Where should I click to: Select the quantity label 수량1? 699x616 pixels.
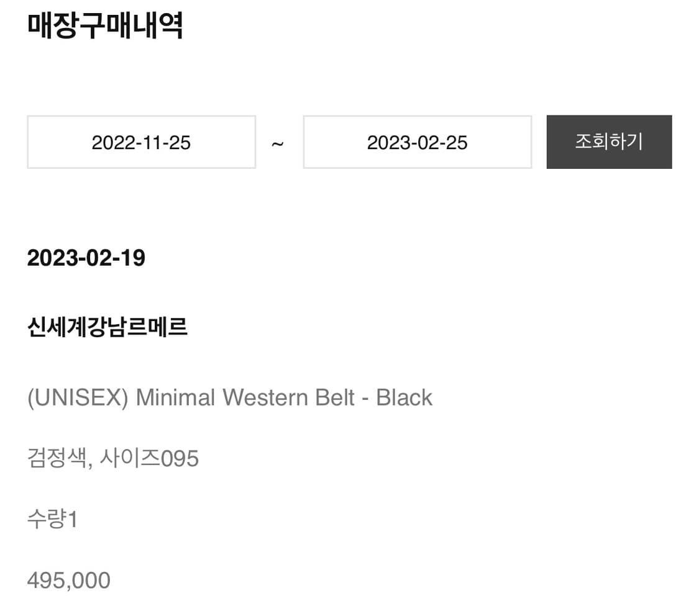point(52,519)
